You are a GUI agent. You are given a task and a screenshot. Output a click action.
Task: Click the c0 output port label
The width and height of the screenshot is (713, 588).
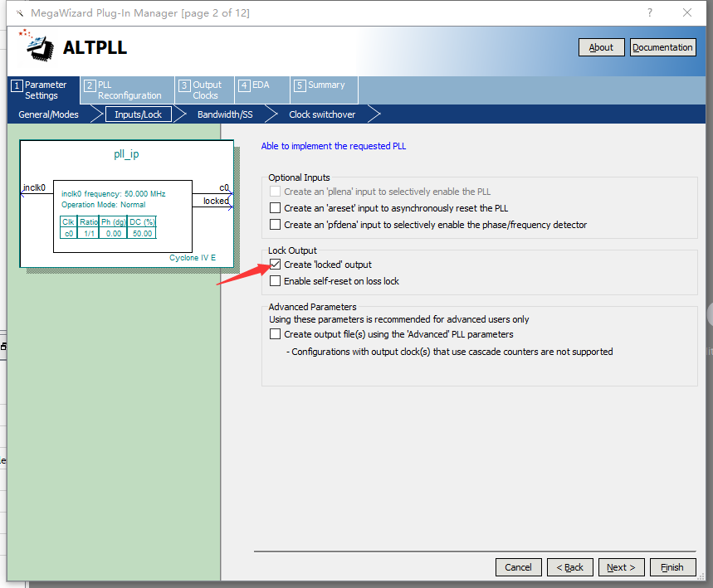pos(224,187)
